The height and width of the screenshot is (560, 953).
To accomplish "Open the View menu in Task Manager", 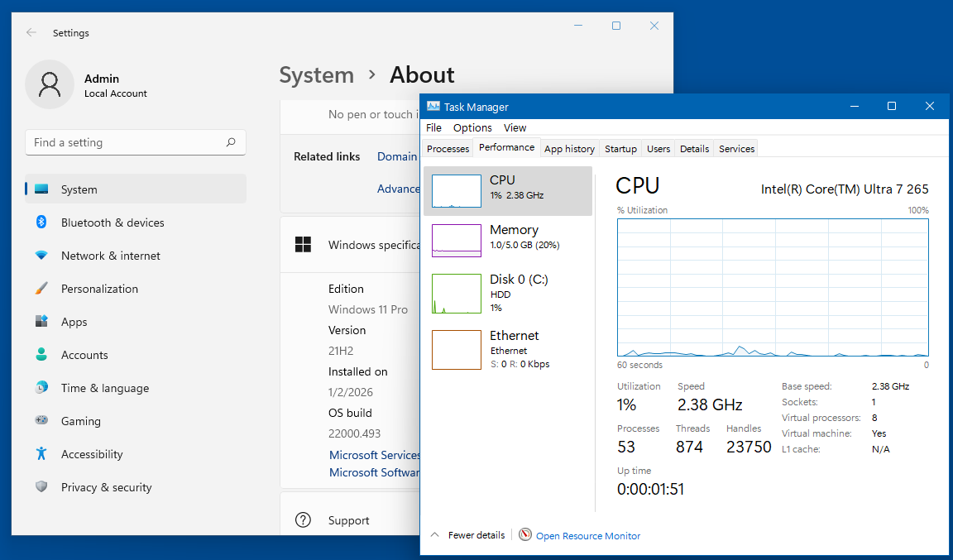I will [515, 127].
